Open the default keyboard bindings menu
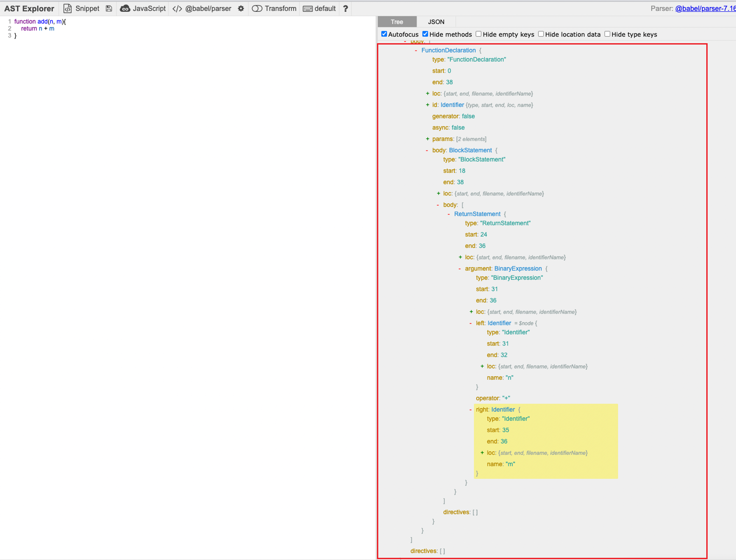Viewport: 736px width, 560px height. click(319, 8)
